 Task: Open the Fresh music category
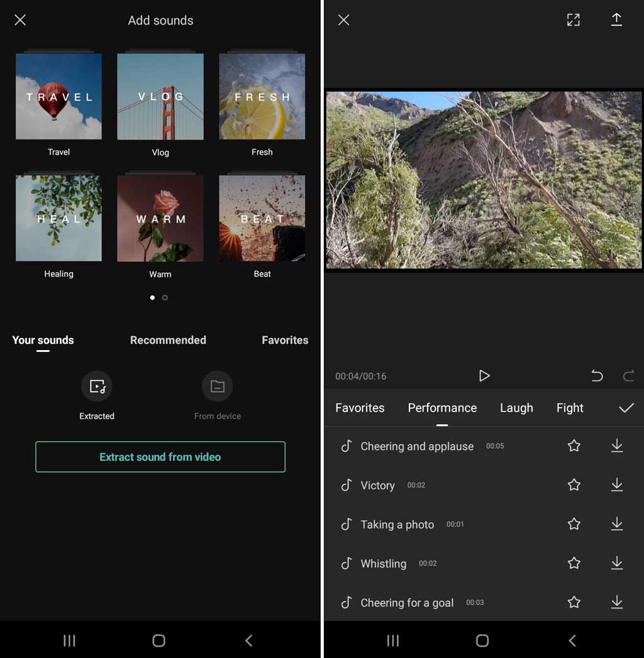click(x=262, y=97)
